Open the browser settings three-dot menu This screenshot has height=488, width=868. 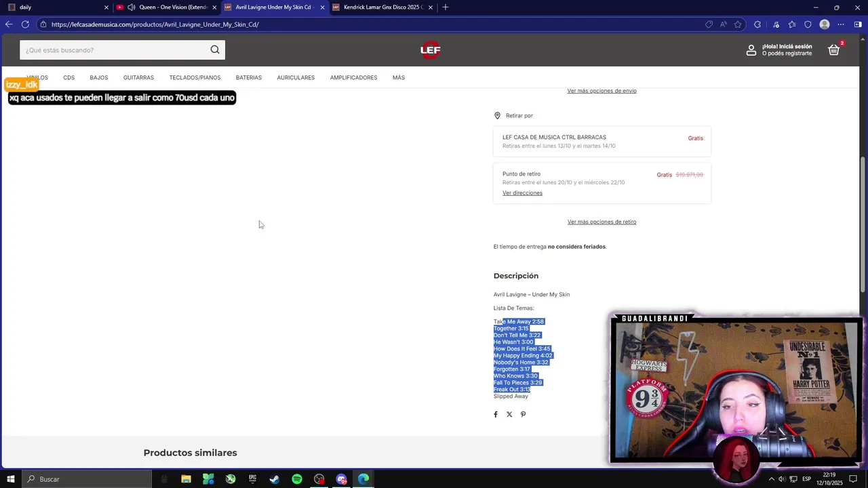pos(841,24)
